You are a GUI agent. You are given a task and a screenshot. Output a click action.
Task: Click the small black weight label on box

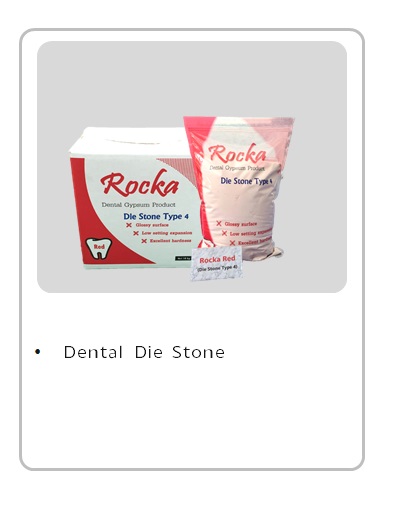(183, 258)
